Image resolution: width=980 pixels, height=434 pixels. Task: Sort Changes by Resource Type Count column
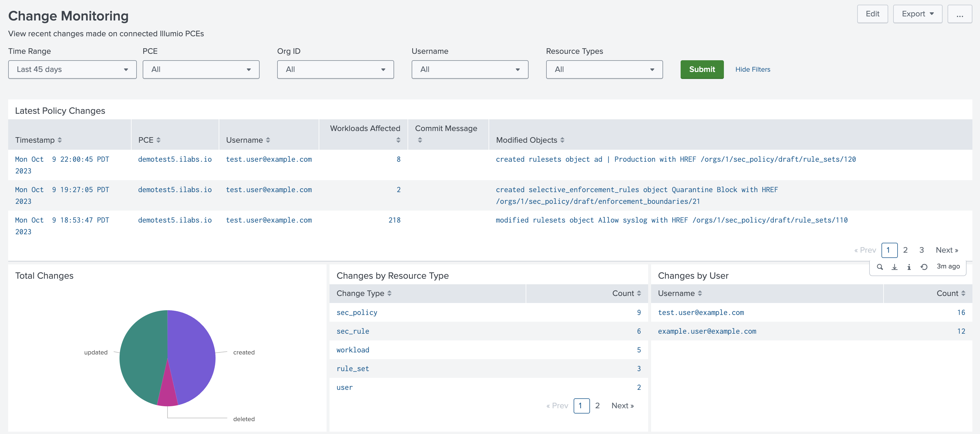pos(627,293)
